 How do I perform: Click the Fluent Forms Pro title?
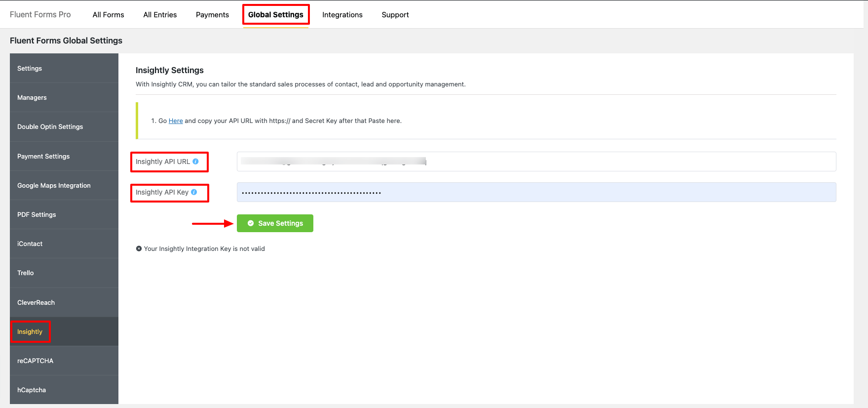(x=40, y=15)
